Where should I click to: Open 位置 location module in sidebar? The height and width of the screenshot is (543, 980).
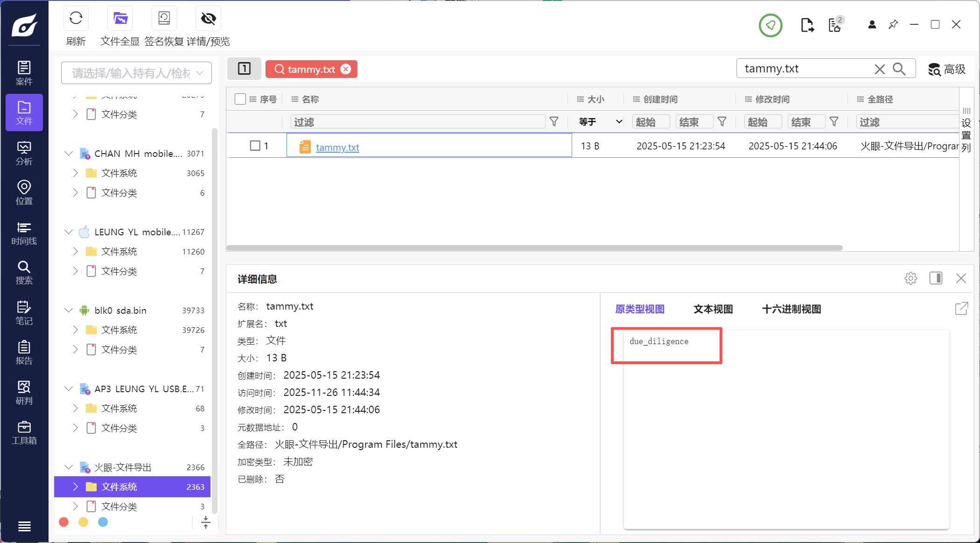(x=24, y=193)
